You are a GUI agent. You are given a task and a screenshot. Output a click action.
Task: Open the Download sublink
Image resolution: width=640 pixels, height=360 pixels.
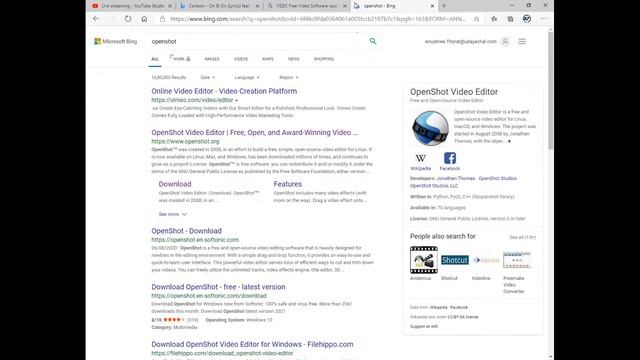pyautogui.click(x=175, y=184)
